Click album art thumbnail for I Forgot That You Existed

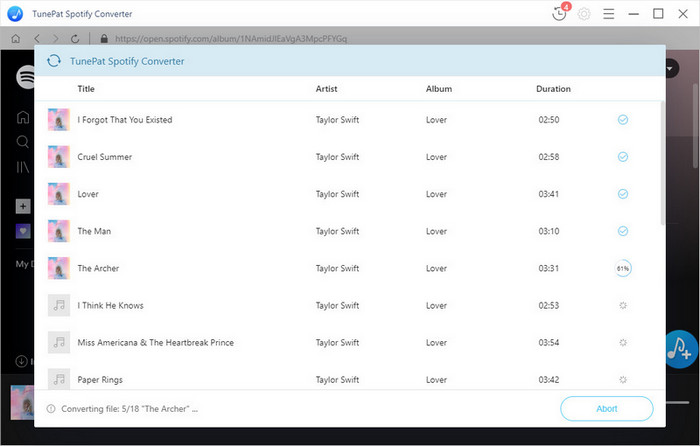(x=58, y=119)
